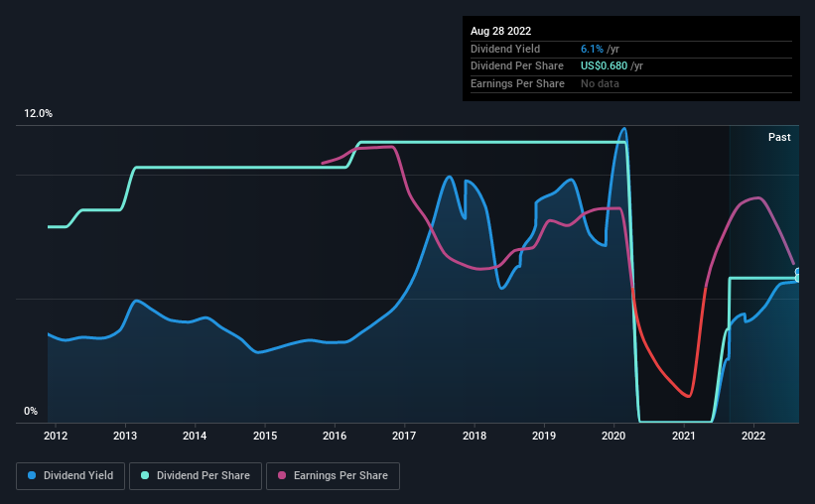Click the 12.0% y-axis label
The width and height of the screenshot is (815, 504).
coord(38,114)
